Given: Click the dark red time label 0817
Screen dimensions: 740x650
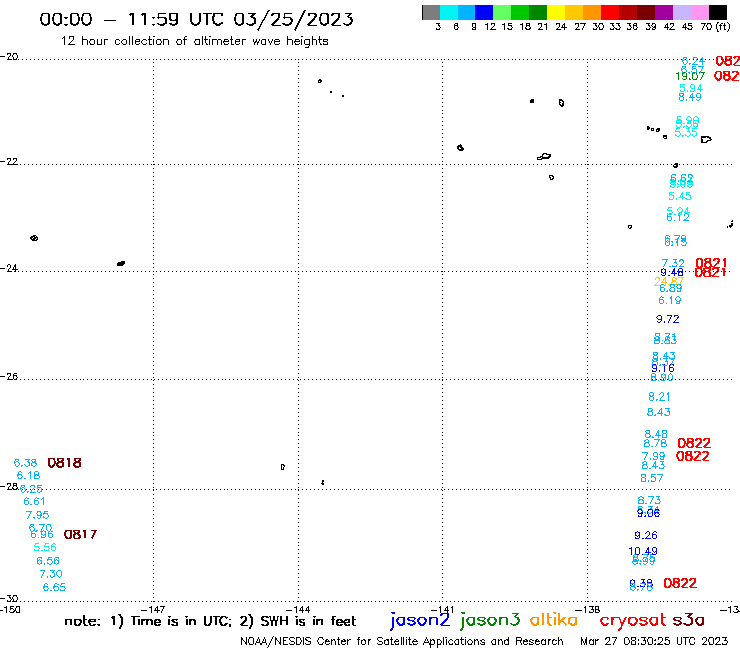Looking at the screenshot, I should tap(80, 534).
